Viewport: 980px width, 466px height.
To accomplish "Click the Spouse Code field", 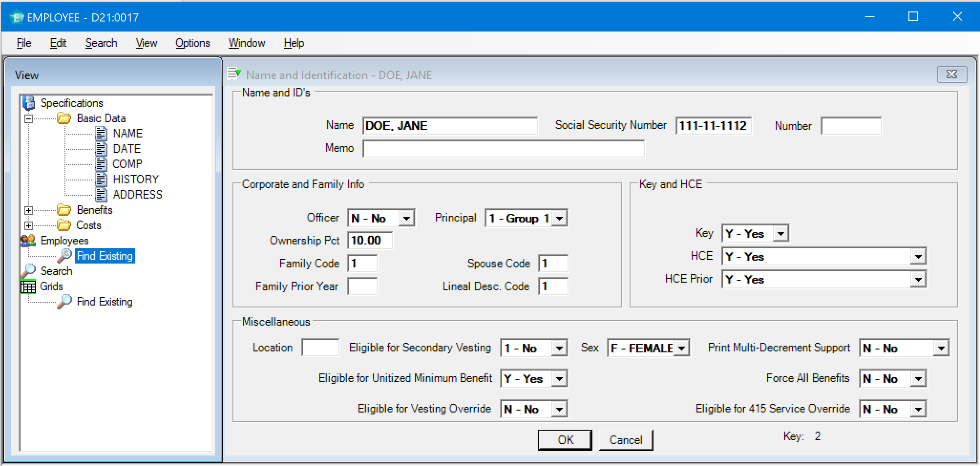I will pyautogui.click(x=553, y=263).
